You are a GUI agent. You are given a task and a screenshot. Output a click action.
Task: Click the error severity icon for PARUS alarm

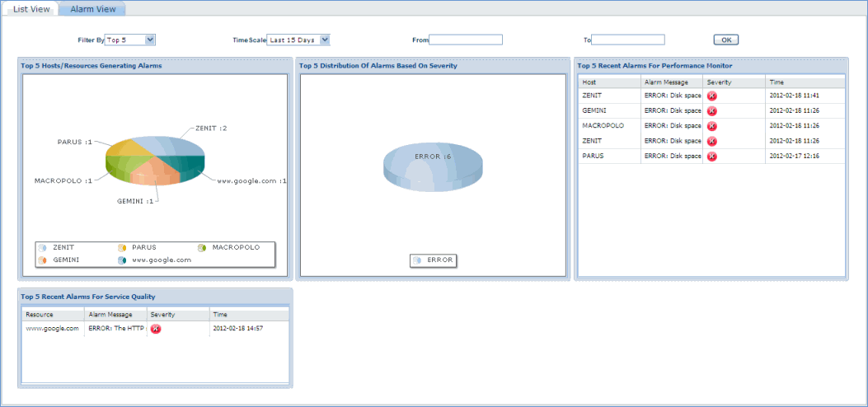click(712, 157)
